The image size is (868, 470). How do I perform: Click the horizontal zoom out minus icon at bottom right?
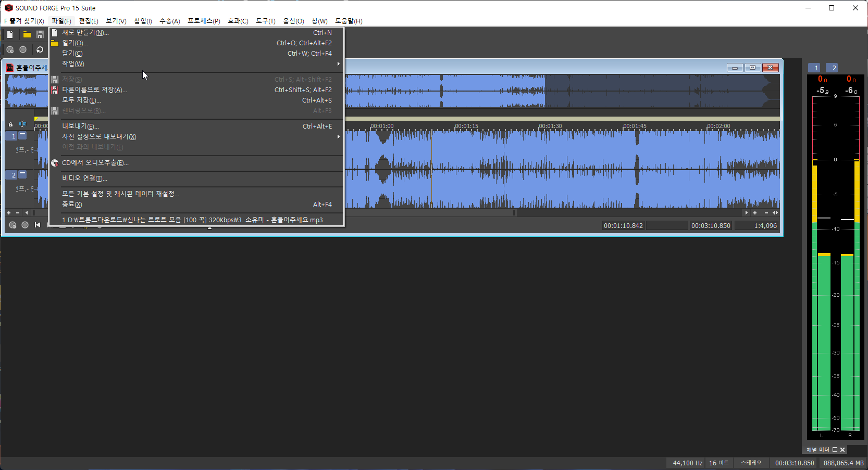[x=766, y=212]
